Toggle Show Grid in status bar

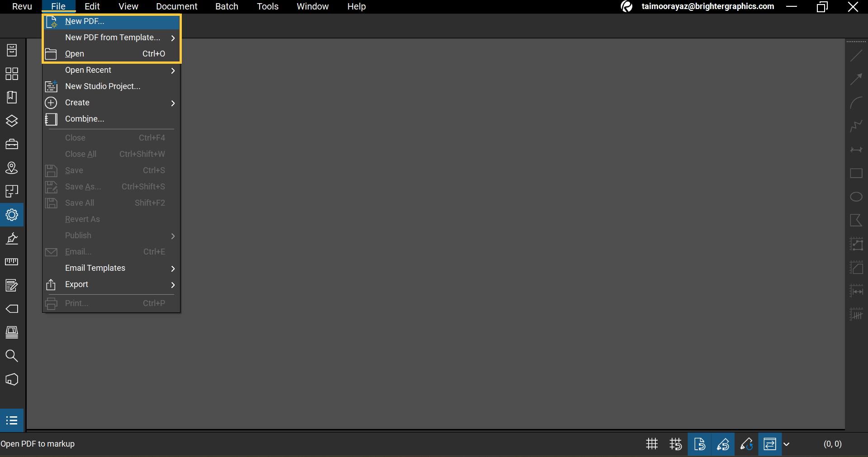[652, 444]
